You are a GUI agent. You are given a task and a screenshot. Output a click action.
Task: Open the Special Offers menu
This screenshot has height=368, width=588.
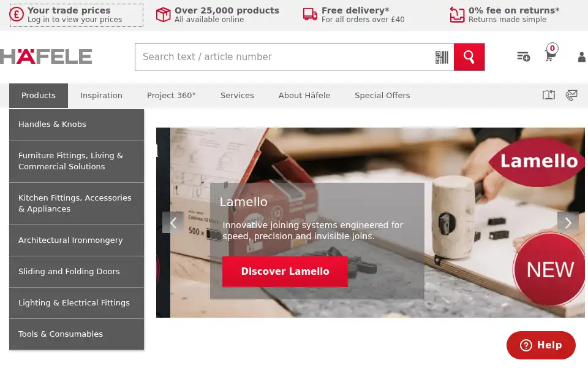[382, 96]
